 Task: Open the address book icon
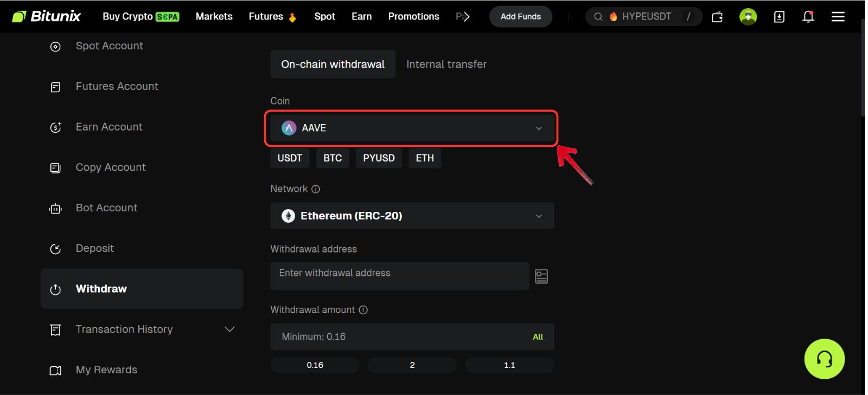point(541,276)
